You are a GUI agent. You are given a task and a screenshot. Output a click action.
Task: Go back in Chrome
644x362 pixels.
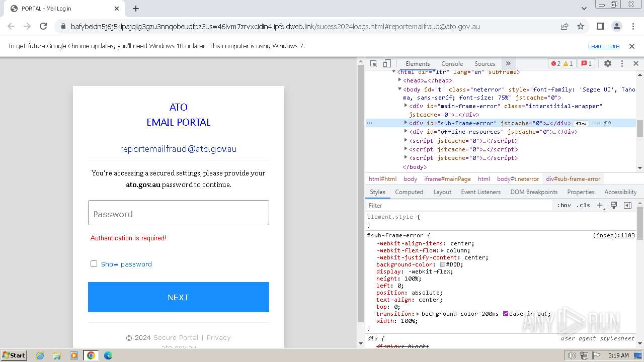point(11,26)
